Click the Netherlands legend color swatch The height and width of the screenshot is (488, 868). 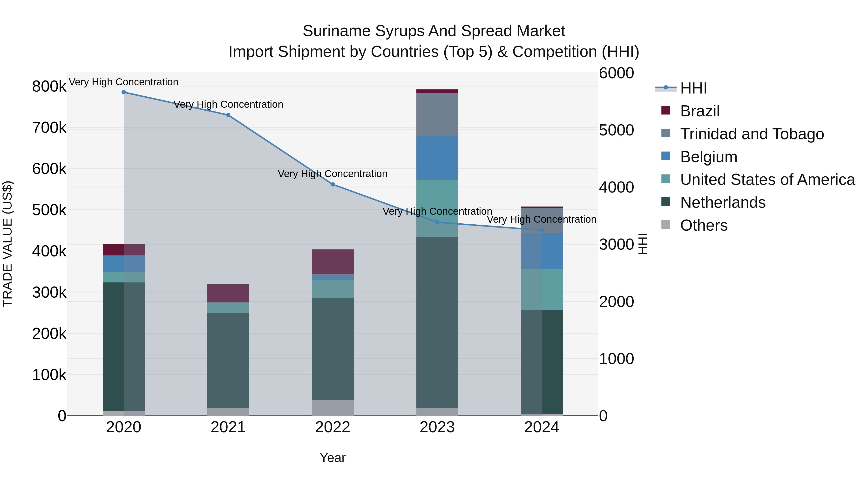pos(665,202)
